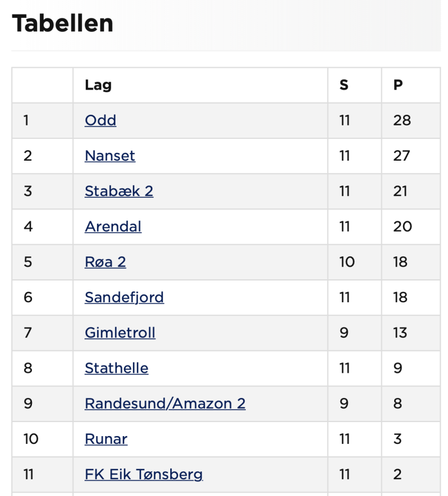The height and width of the screenshot is (496, 448).
Task: Click Røa 2's matches played value 10
Action: pyautogui.click(x=347, y=262)
